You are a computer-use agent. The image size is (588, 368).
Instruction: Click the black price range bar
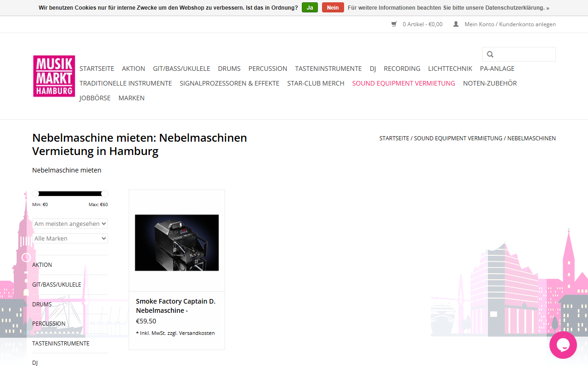pyautogui.click(x=70, y=194)
